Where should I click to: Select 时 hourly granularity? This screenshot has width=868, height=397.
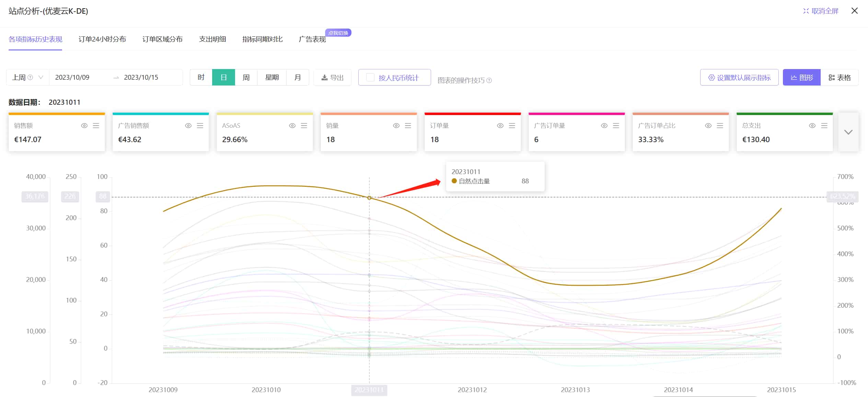pyautogui.click(x=201, y=77)
